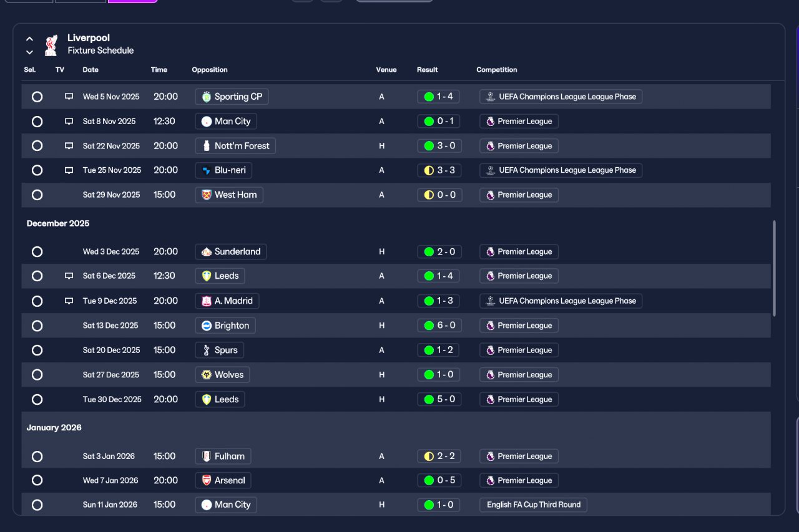Select the Sporting CP fixture circle
This screenshot has width=799, height=532.
coord(37,97)
